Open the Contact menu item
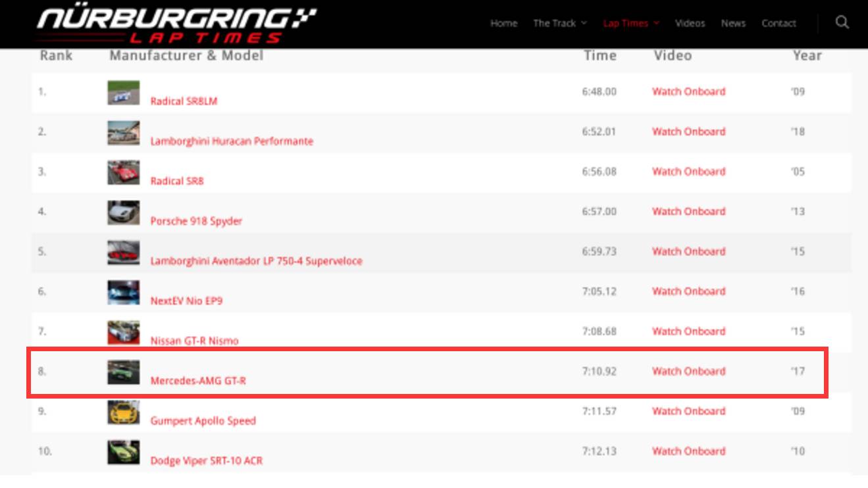This screenshot has width=868, height=488. tap(779, 23)
